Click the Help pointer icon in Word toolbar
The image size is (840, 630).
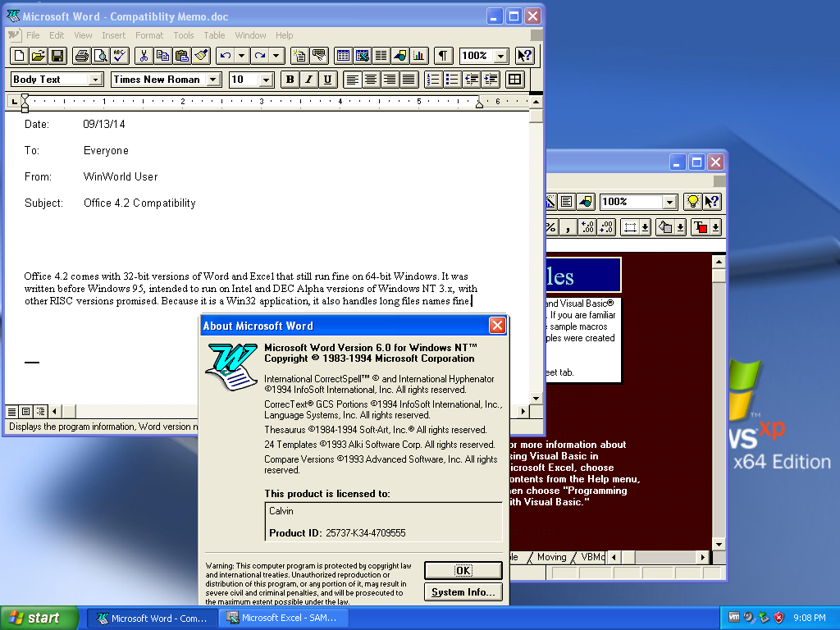click(524, 55)
